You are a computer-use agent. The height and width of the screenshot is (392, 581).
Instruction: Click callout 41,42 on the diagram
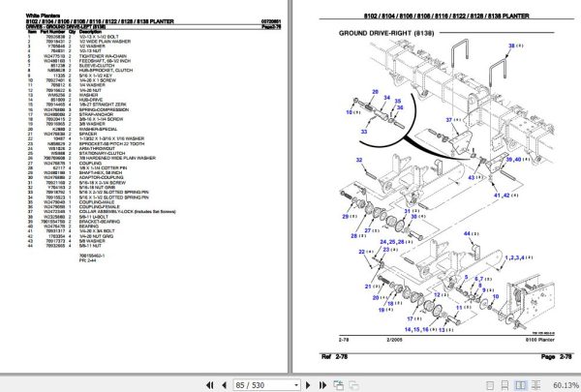502,195
